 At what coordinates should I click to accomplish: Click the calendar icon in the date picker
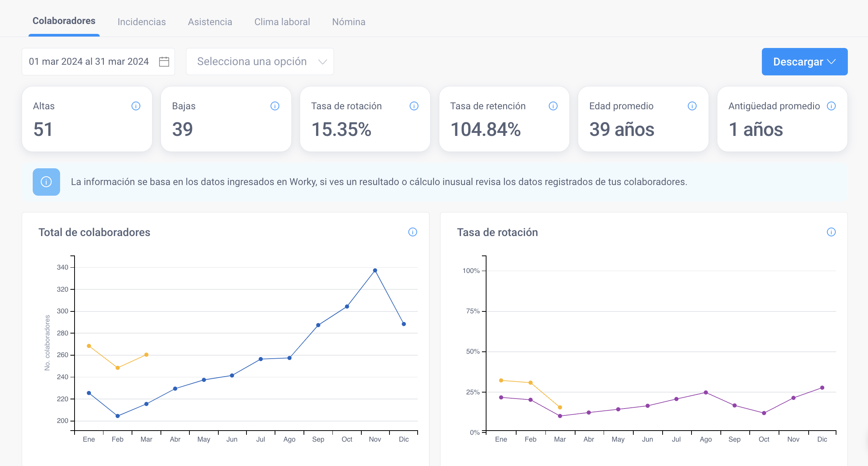click(164, 61)
